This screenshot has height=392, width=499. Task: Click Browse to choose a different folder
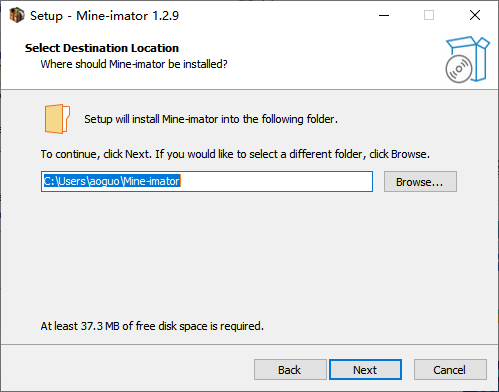(420, 182)
